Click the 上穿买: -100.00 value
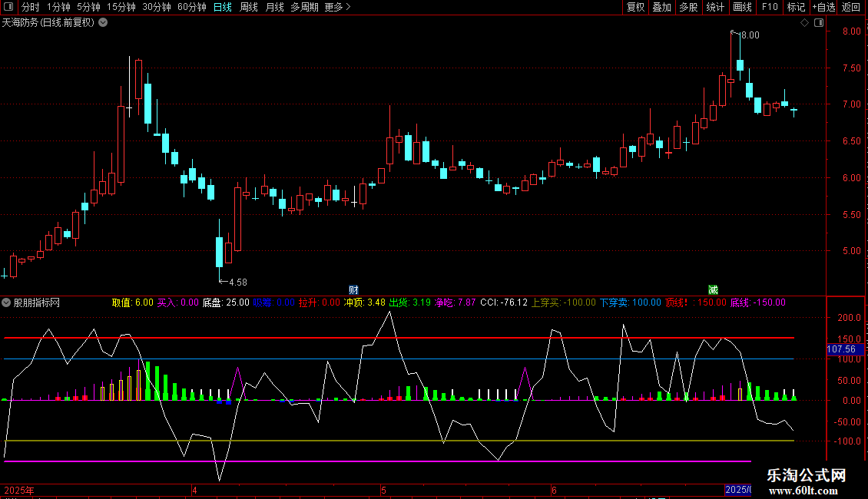Viewport: 868px width, 499px height. [x=564, y=302]
